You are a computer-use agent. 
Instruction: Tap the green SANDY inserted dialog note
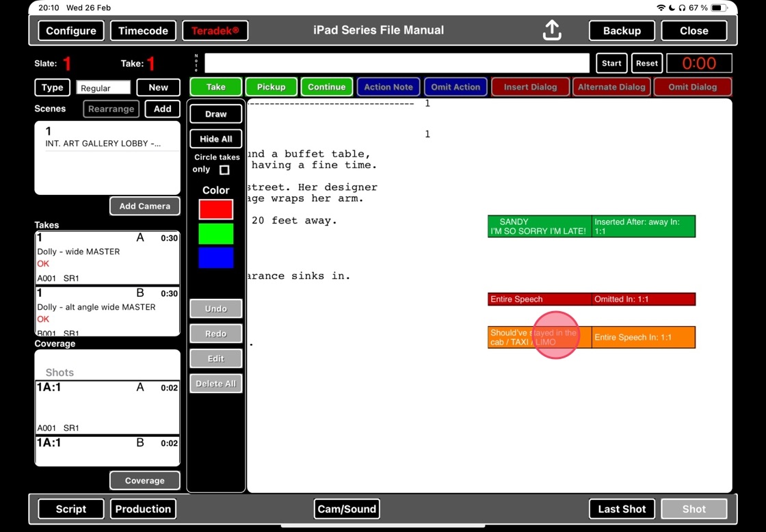[x=540, y=226]
